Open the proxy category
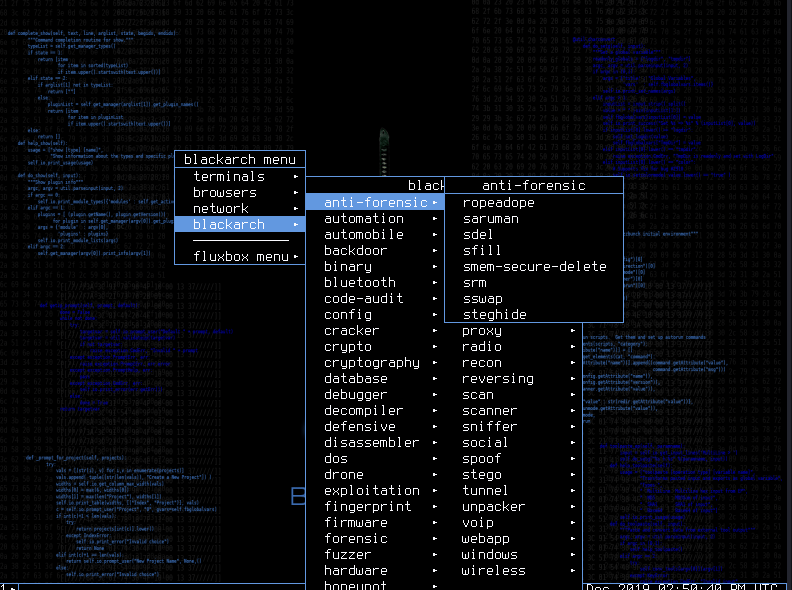This screenshot has width=792, height=590. (x=513, y=331)
